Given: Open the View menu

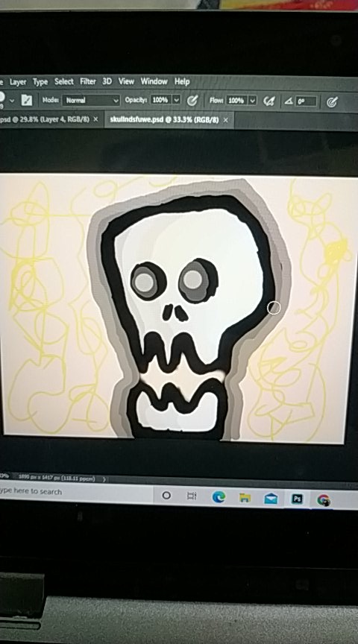Looking at the screenshot, I should [x=126, y=81].
